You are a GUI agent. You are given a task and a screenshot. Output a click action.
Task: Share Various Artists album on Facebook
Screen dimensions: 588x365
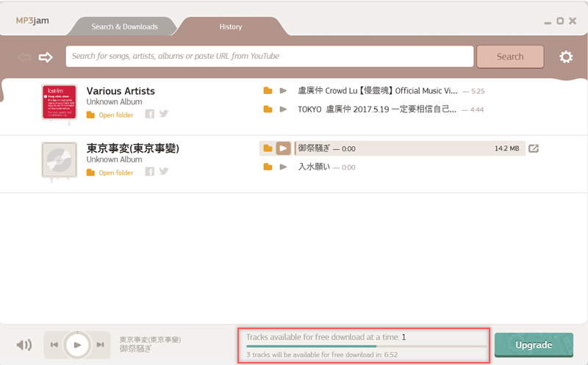pyautogui.click(x=150, y=114)
